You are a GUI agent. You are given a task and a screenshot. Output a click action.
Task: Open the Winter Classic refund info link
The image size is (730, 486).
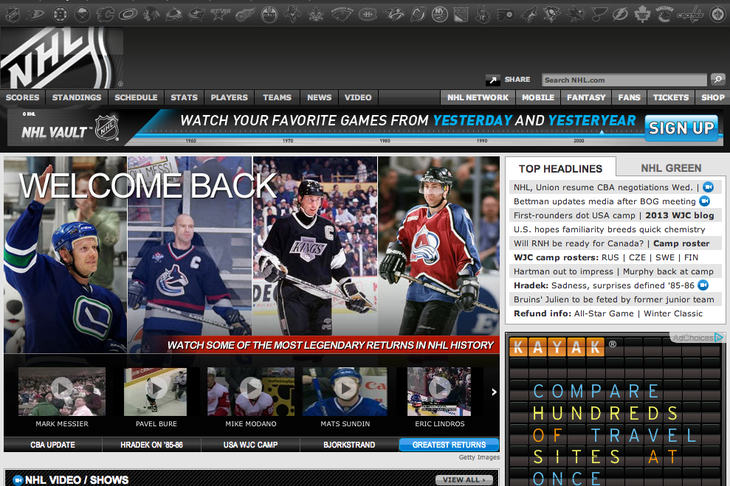673,313
